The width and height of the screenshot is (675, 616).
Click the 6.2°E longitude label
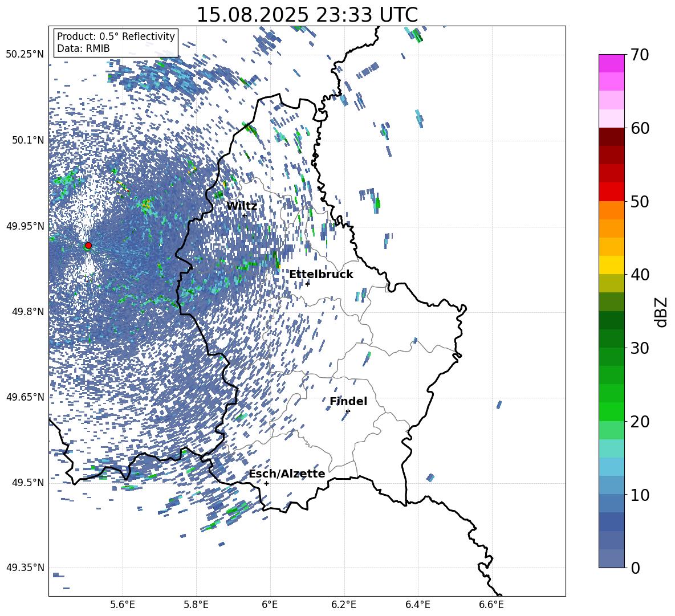(x=344, y=605)
